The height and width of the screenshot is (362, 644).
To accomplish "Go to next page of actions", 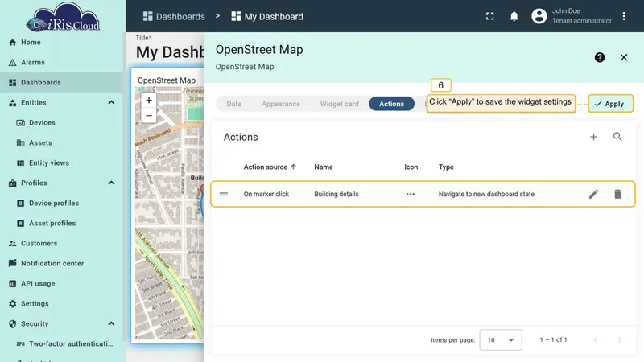I will coord(620,339).
